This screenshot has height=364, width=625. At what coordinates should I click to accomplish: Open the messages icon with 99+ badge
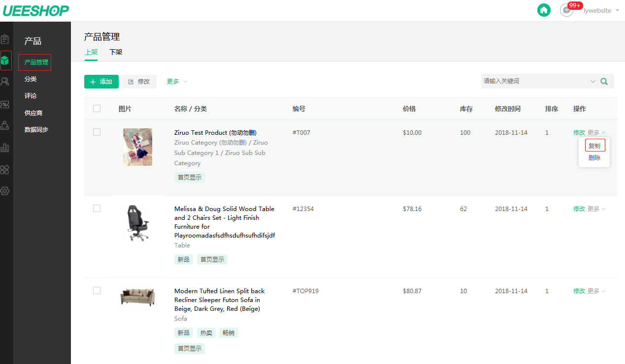click(567, 10)
